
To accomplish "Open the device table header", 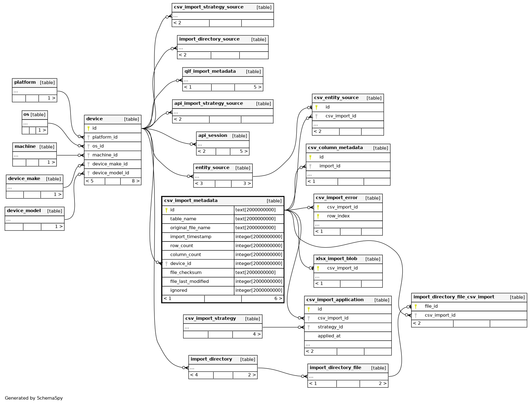I will click(x=113, y=120).
